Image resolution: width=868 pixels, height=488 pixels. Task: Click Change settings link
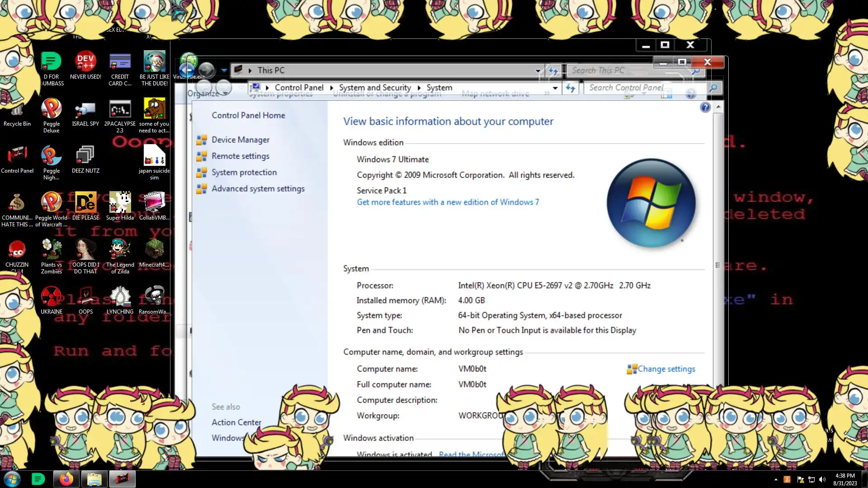[x=666, y=369]
